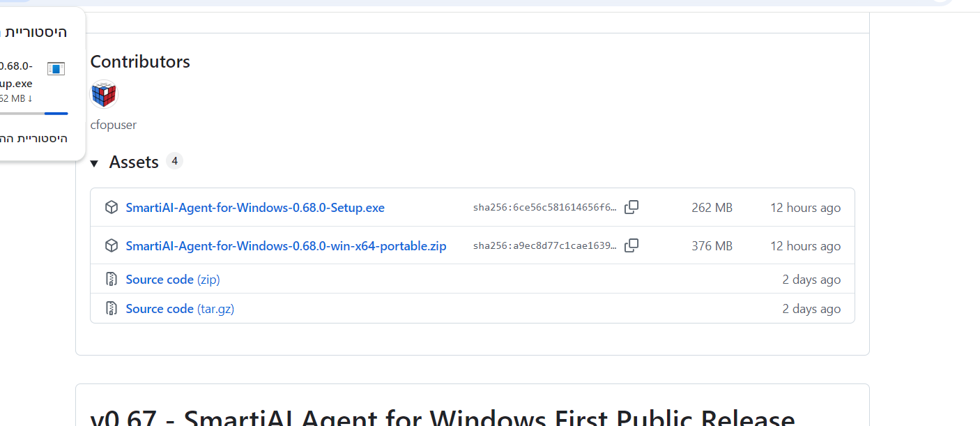
Task: Click Source code (zip) row's 2 days ago timestamp
Action: (x=811, y=280)
